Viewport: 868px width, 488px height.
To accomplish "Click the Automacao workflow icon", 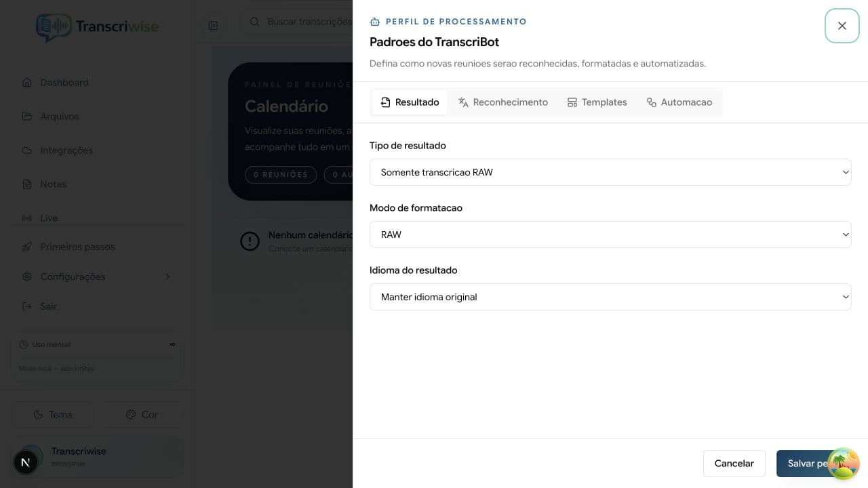I will point(652,102).
